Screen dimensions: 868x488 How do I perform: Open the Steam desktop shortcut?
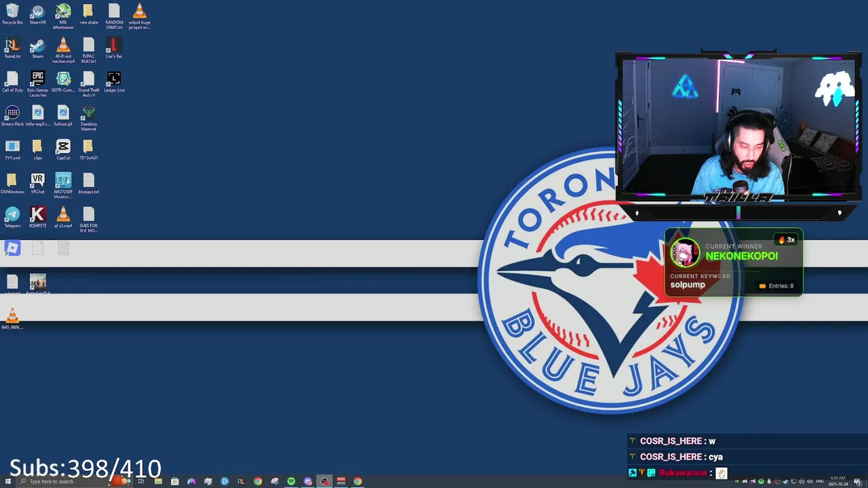point(38,48)
